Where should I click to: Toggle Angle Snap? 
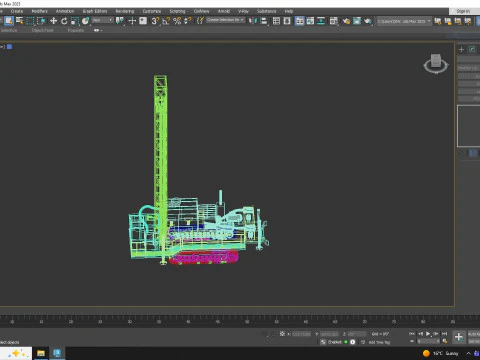166,21
